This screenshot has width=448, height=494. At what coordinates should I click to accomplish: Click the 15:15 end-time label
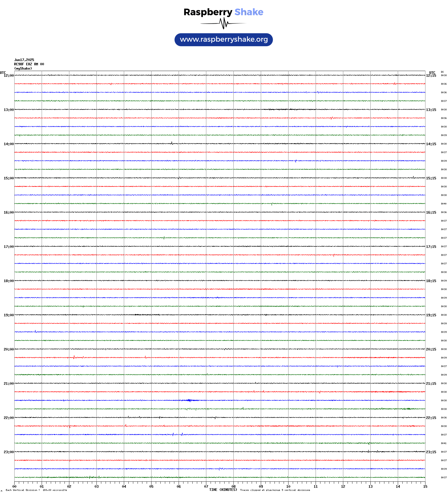pyautogui.click(x=431, y=178)
